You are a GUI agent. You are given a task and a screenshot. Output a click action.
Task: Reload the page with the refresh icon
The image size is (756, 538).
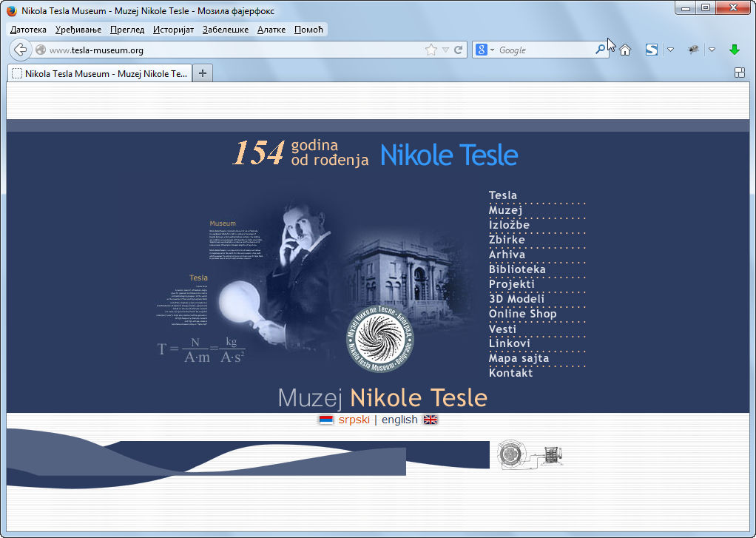point(458,50)
